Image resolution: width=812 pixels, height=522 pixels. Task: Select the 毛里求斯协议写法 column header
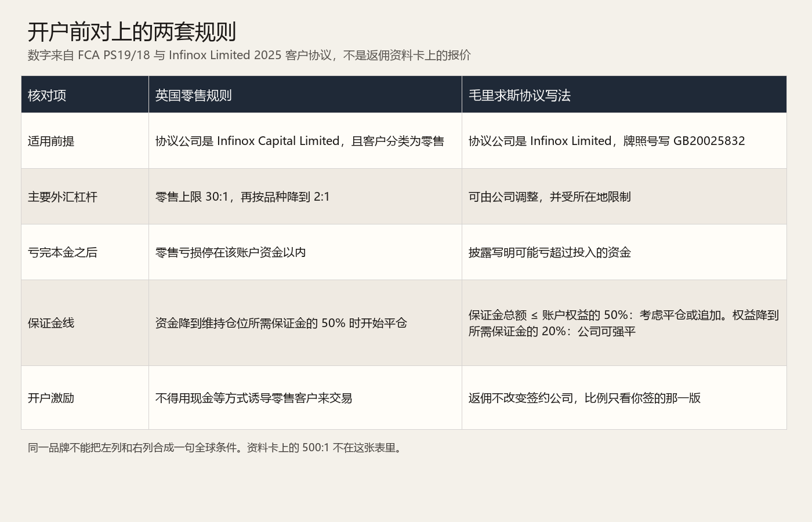[x=624, y=95]
